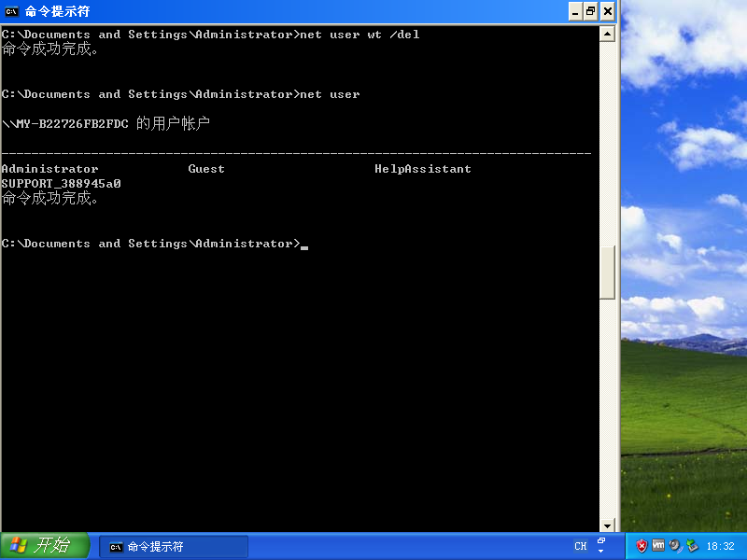Close the command prompt window
Viewport: 747px width, 560px height.
click(608, 11)
